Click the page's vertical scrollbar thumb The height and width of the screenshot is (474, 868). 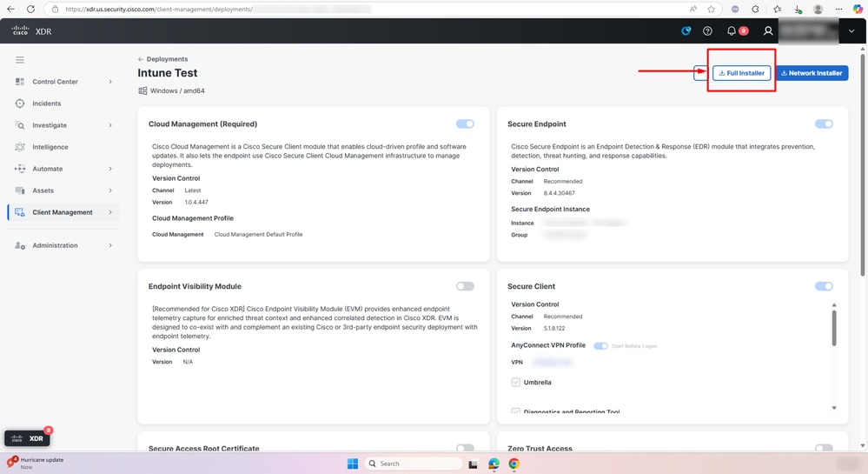(x=863, y=164)
